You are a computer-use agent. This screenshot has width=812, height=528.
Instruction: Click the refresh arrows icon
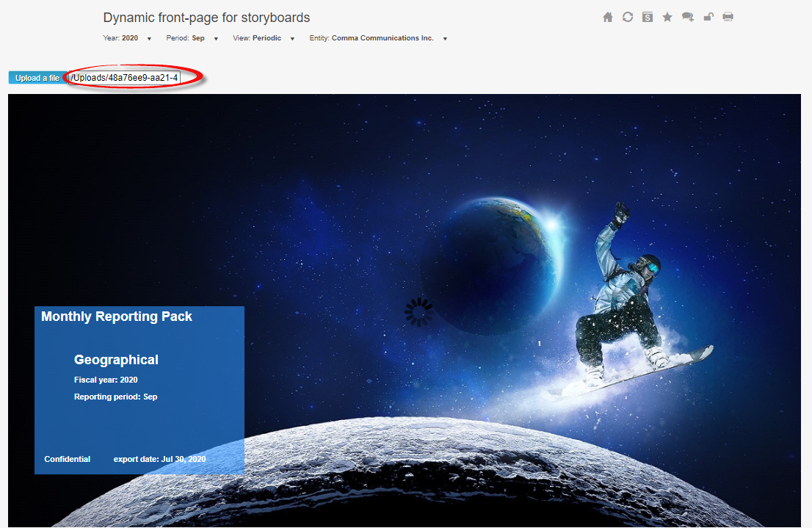[628, 17]
